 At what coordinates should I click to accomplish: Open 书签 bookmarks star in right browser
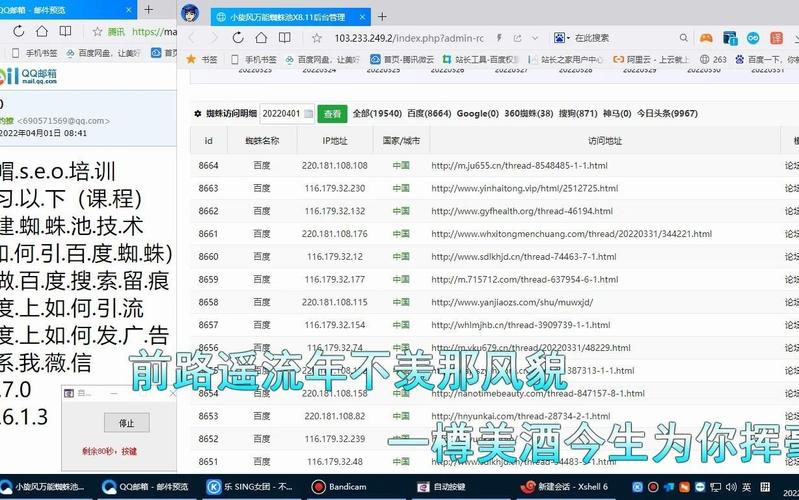(202, 59)
